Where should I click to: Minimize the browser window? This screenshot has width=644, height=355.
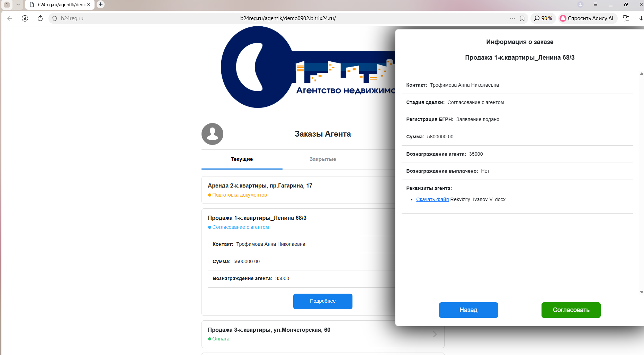611,5
